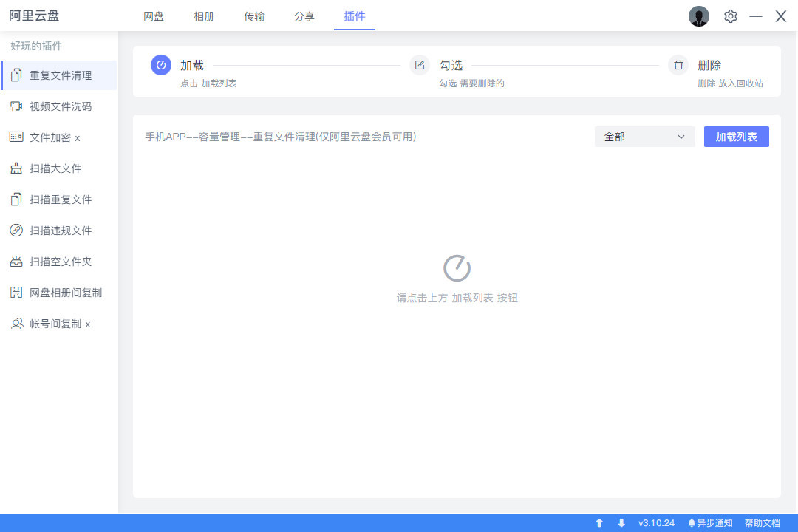
Task: Open the 文件加密 plugin icon
Action: tap(16, 137)
